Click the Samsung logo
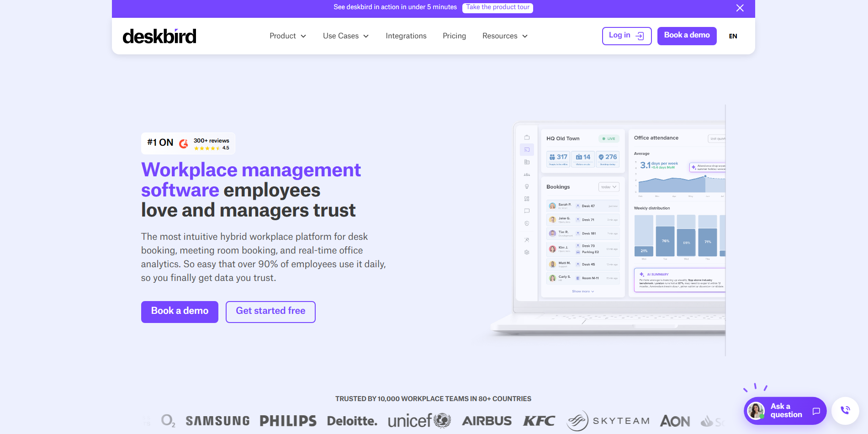Viewport: 868px width, 434px height. coord(217,421)
